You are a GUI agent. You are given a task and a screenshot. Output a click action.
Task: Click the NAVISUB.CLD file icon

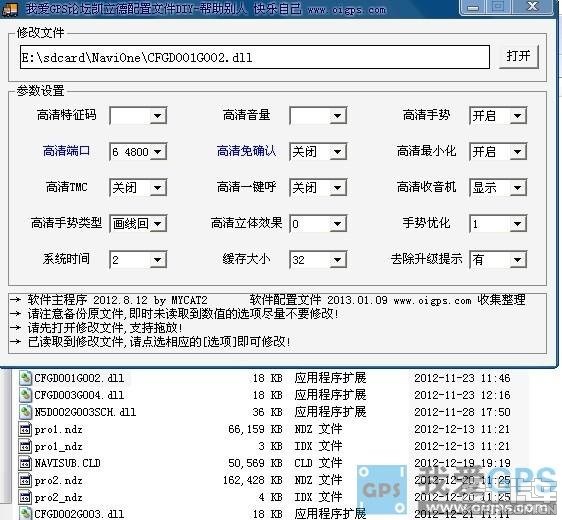coord(25,463)
